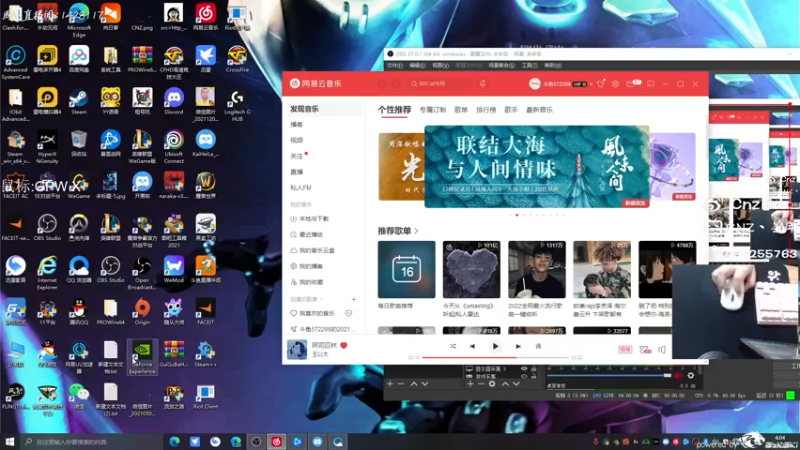Go back with the title bar left arrow
The width and height of the screenshot is (800, 450).
click(383, 84)
